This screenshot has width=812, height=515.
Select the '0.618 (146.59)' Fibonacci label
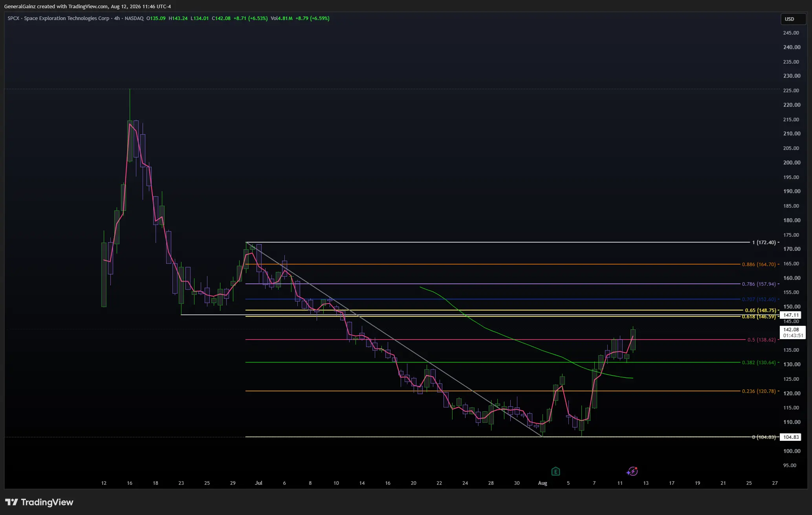point(759,317)
